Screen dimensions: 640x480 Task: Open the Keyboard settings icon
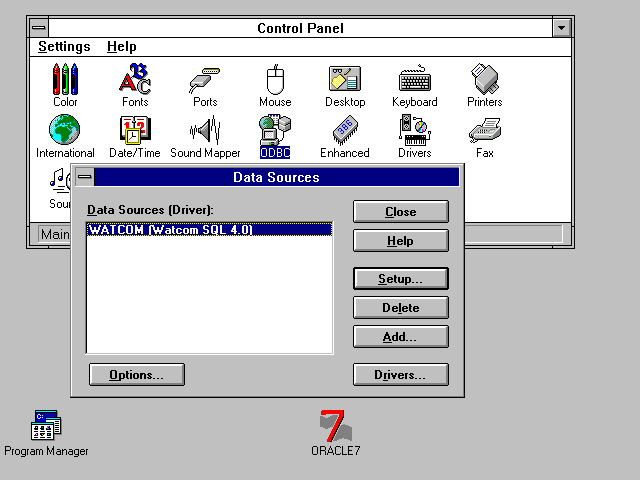point(414,79)
